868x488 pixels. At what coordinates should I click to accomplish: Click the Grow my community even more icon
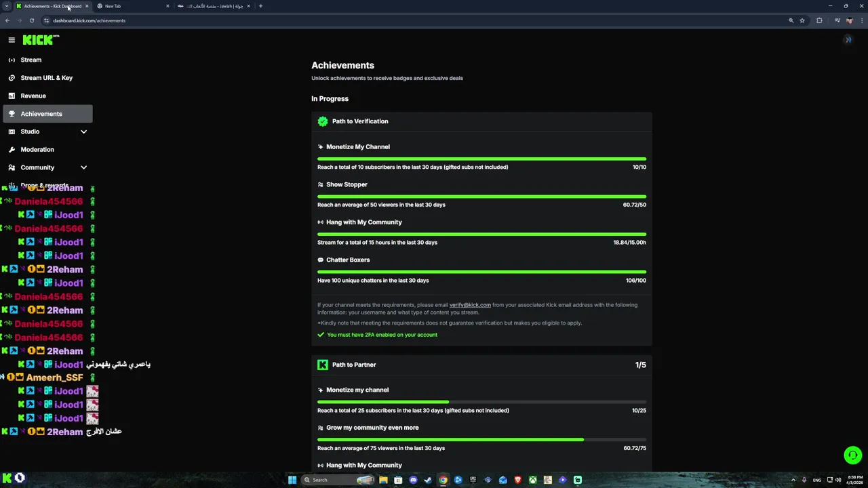(321, 428)
